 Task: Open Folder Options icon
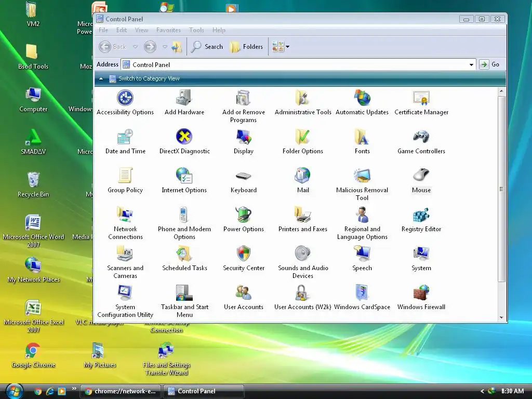click(303, 137)
